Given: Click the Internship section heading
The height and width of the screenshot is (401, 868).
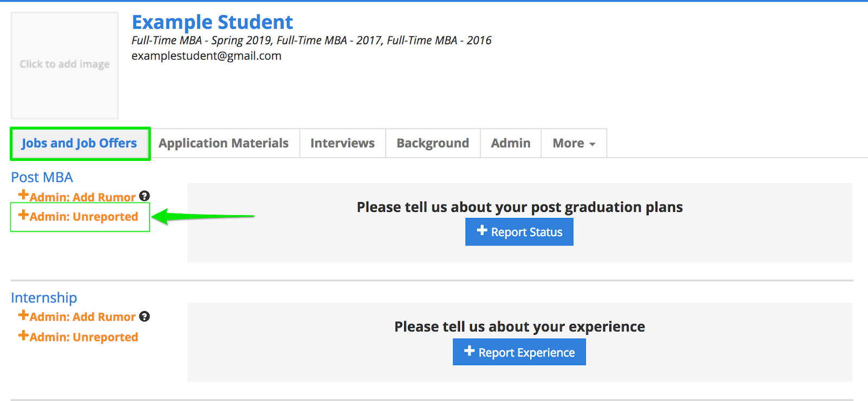Looking at the screenshot, I should (44, 297).
